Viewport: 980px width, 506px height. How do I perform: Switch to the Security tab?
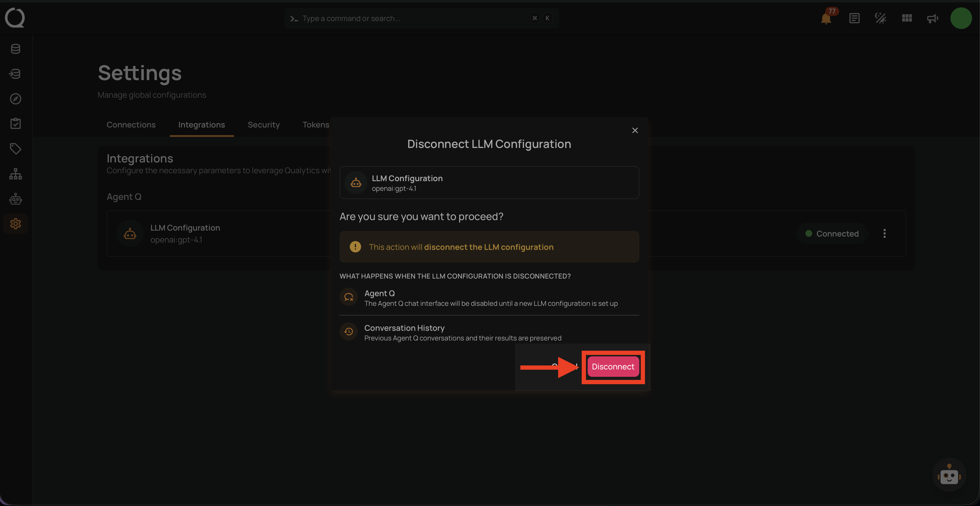[x=263, y=125]
